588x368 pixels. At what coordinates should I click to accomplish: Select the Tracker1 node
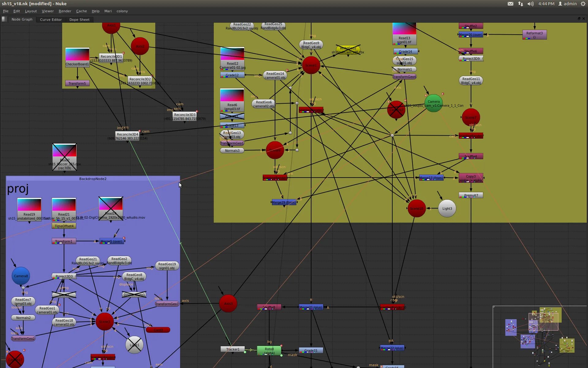point(233,349)
